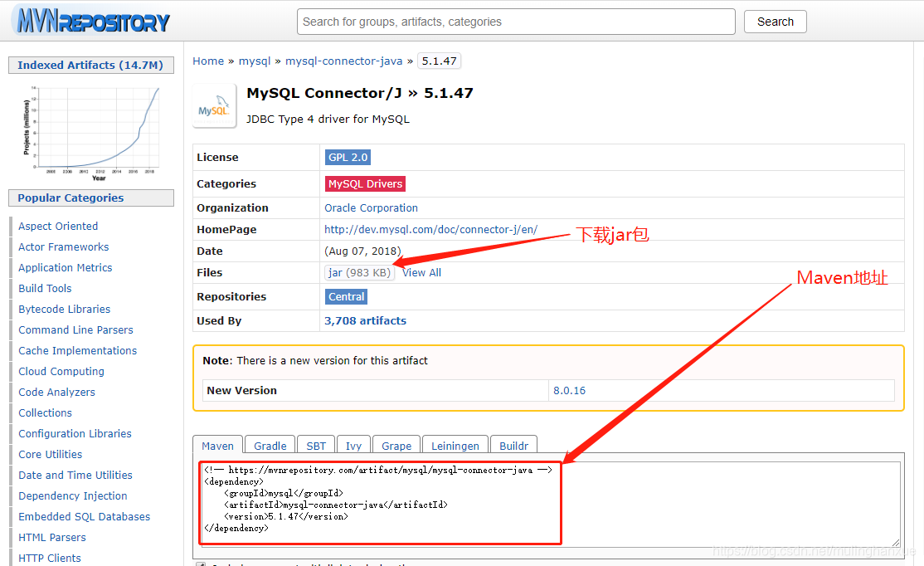
Task: Click the Popular Categories header
Action: click(x=90, y=198)
